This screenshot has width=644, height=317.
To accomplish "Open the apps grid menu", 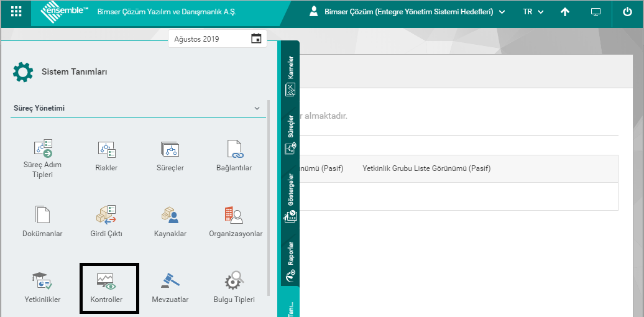I will point(16,12).
